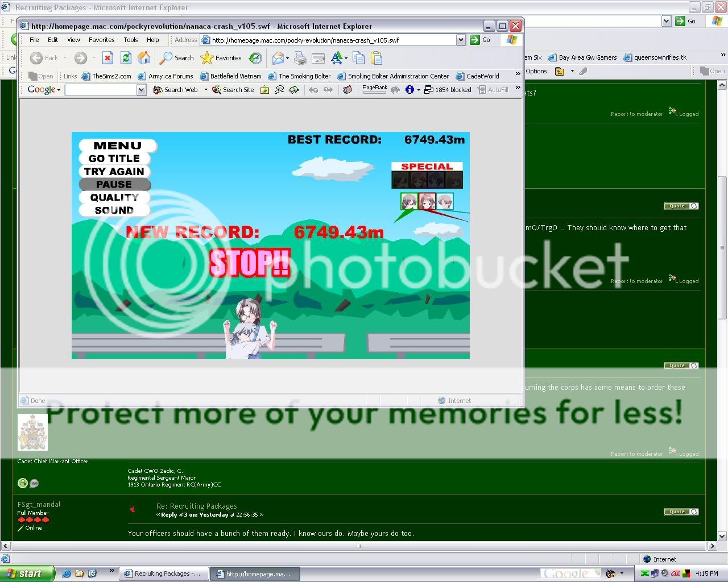Image resolution: width=728 pixels, height=582 pixels.
Task: Open the Tools menu
Action: click(x=131, y=40)
